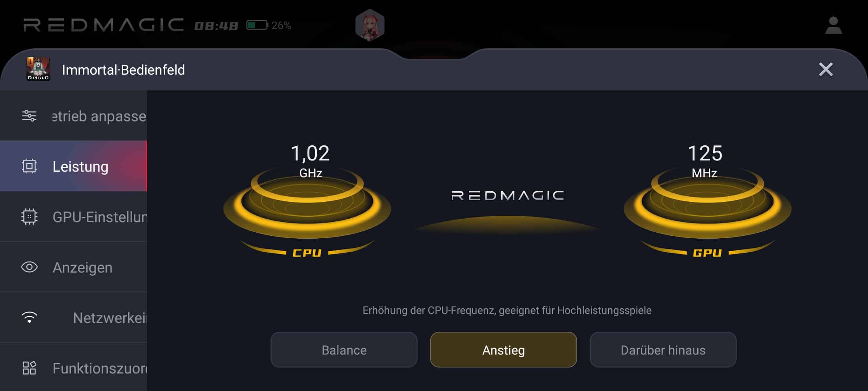Close the Immortal Bedienfeld panel
868x391 pixels.
(826, 69)
